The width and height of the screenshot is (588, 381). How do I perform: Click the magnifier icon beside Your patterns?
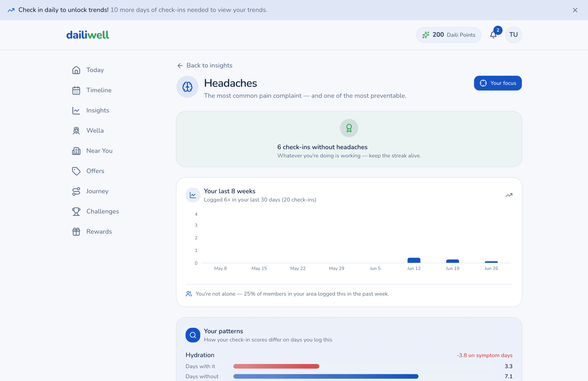[x=193, y=335]
